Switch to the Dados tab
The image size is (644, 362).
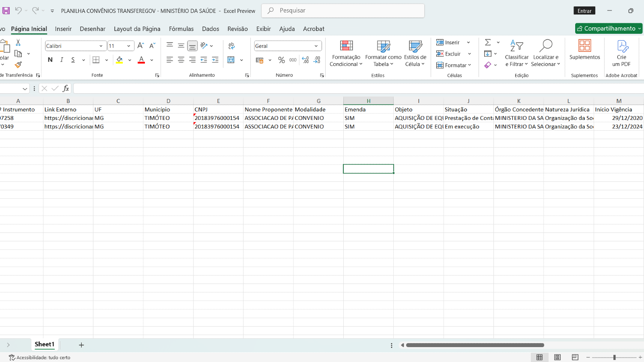pos(211,29)
